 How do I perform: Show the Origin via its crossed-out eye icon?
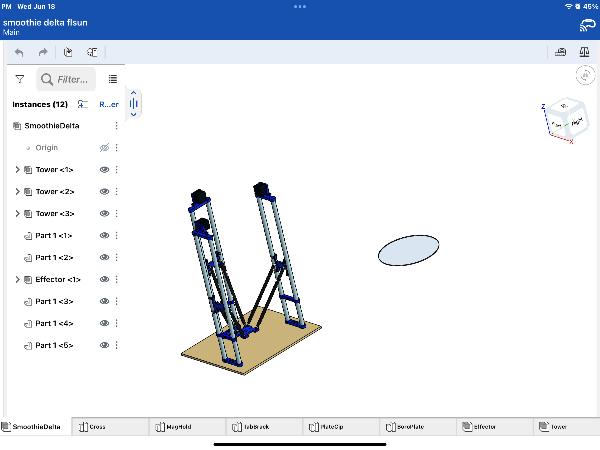(x=104, y=148)
